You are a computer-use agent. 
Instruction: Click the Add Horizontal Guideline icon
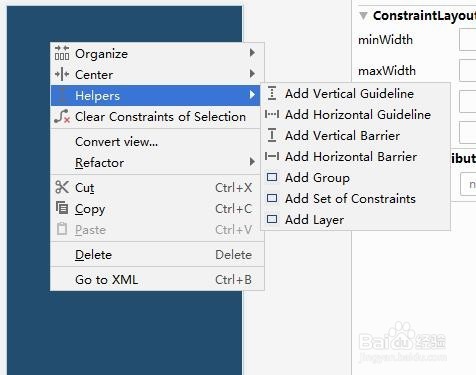(x=272, y=114)
